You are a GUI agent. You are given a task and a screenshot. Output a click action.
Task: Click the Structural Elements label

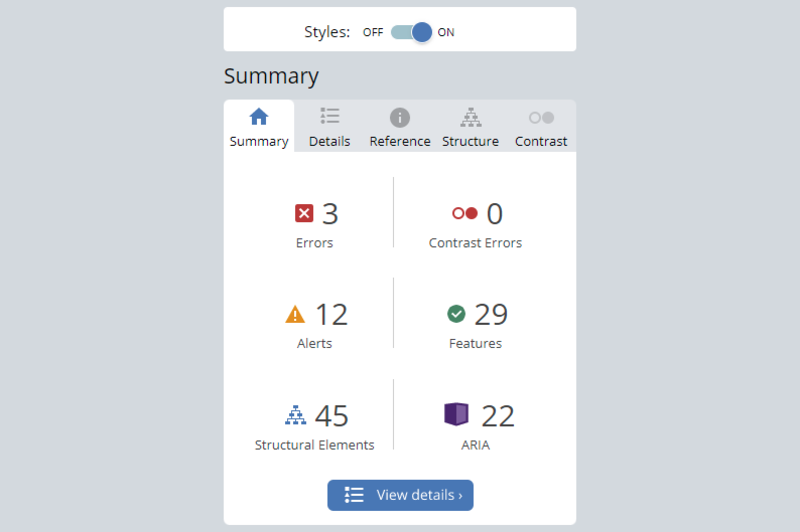pyautogui.click(x=314, y=445)
